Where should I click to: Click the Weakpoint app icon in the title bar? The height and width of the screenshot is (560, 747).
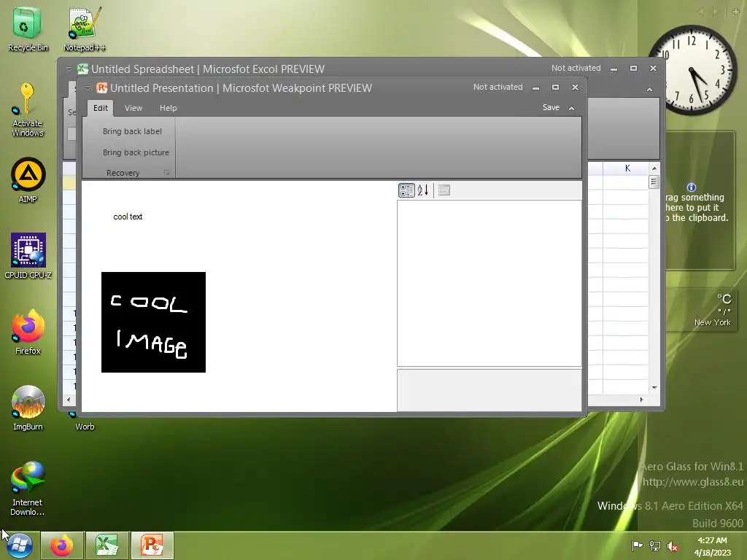[x=101, y=87]
